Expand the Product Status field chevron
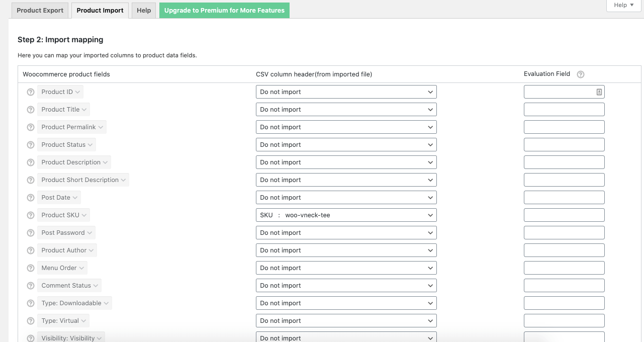Image resolution: width=644 pixels, height=342 pixels. coord(89,144)
